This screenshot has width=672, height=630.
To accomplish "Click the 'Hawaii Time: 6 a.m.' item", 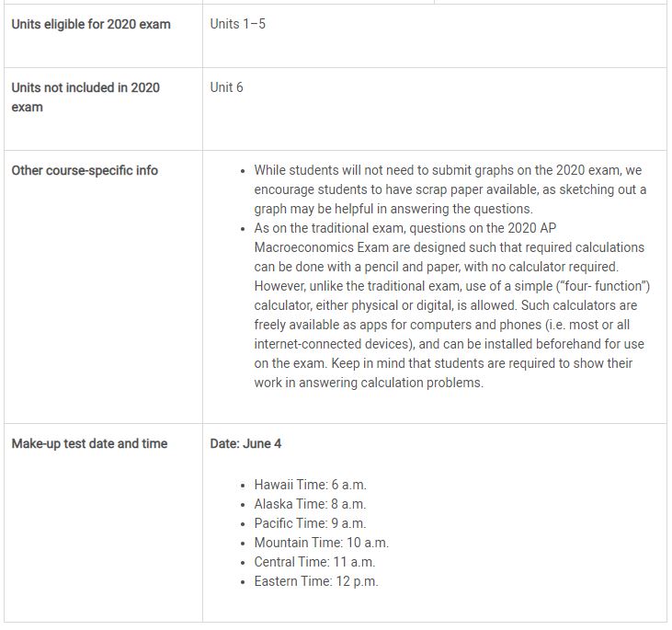I will [x=311, y=485].
